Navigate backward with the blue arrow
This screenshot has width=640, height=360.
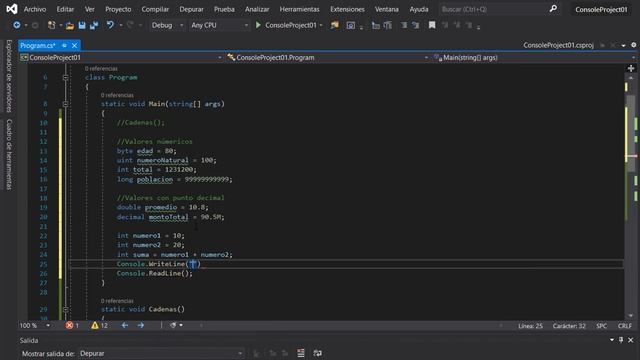click(x=17, y=25)
